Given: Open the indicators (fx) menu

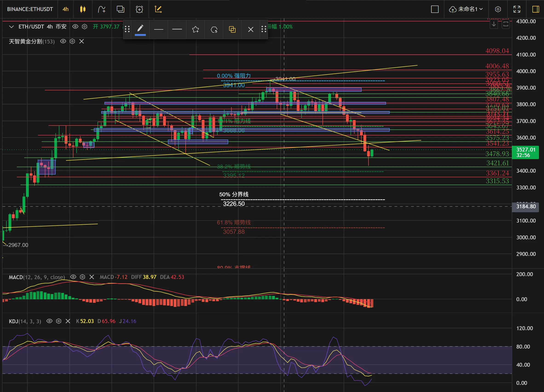Looking at the screenshot, I should (102, 9).
